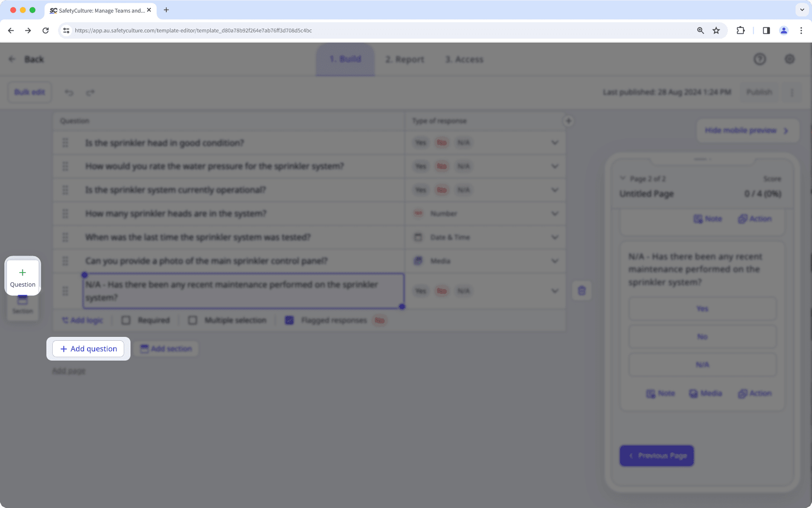Bookmark this page with the star icon
The width and height of the screenshot is (812, 508).
pos(716,30)
